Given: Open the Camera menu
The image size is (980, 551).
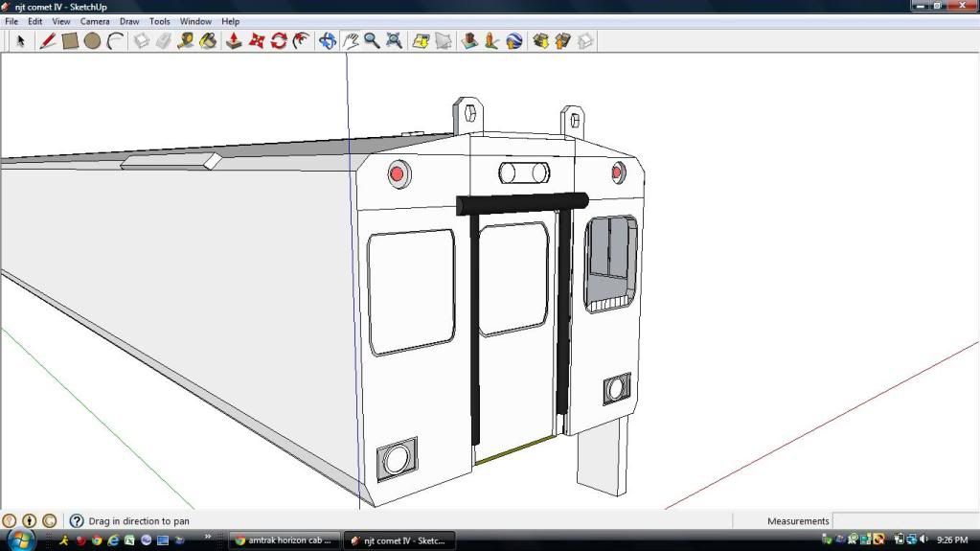Looking at the screenshot, I should (95, 21).
